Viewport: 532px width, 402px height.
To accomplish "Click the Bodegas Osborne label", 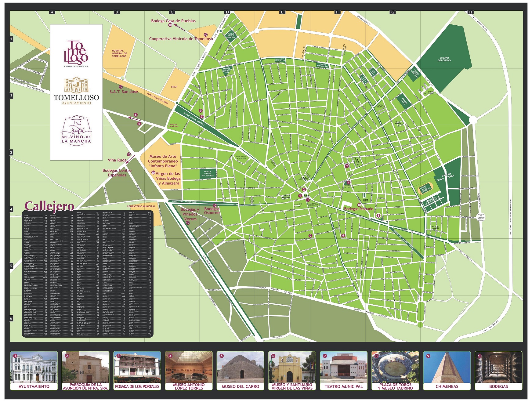I will 212,211.
